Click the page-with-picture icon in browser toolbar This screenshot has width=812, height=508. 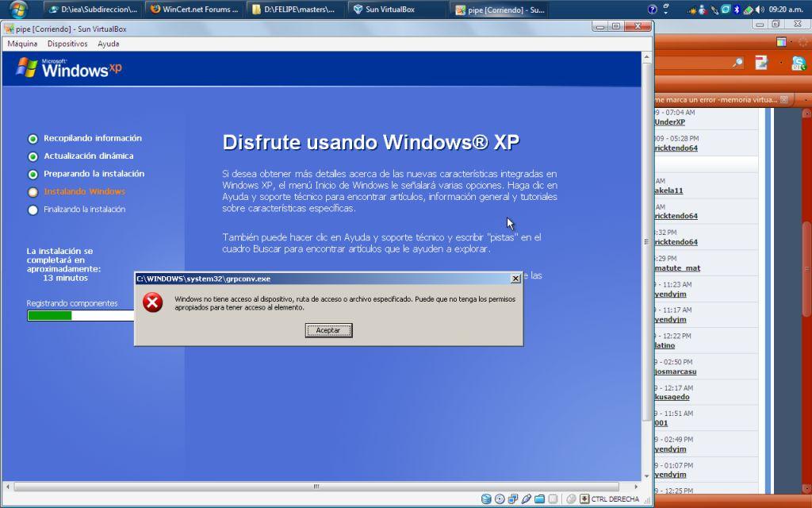coord(761,62)
